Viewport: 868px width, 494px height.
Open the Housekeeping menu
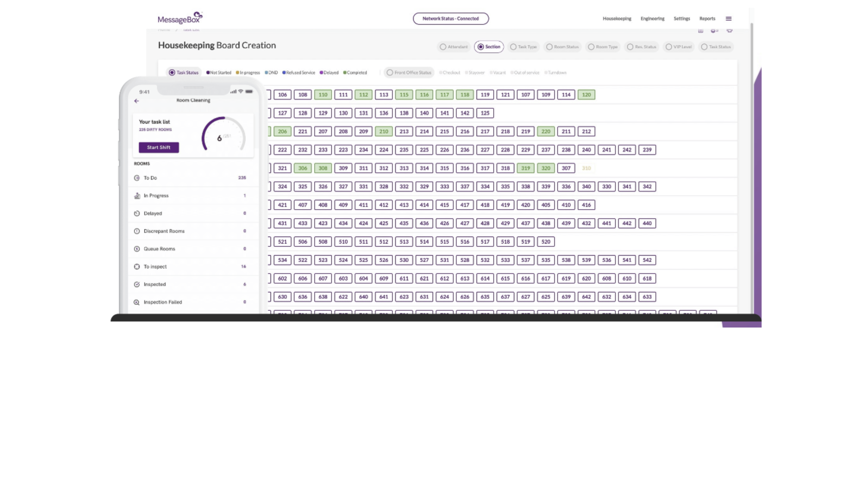point(617,19)
